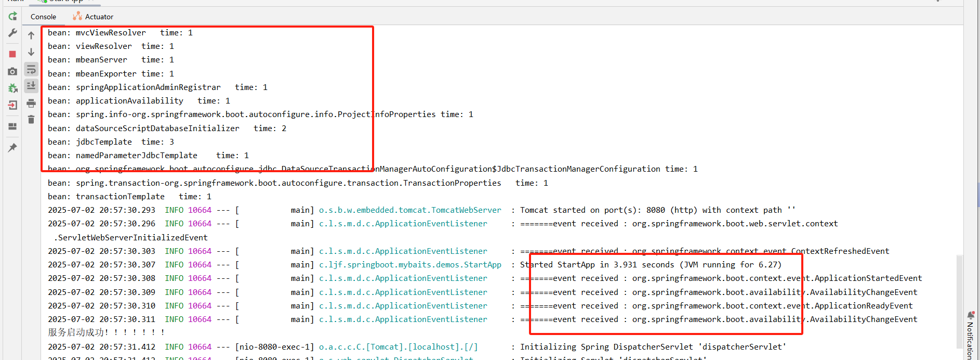Click "Initializing Spring DispatcherServlet 'dispatcherServlet'" message
Screen dimensions: 980x360
[x=653, y=347]
